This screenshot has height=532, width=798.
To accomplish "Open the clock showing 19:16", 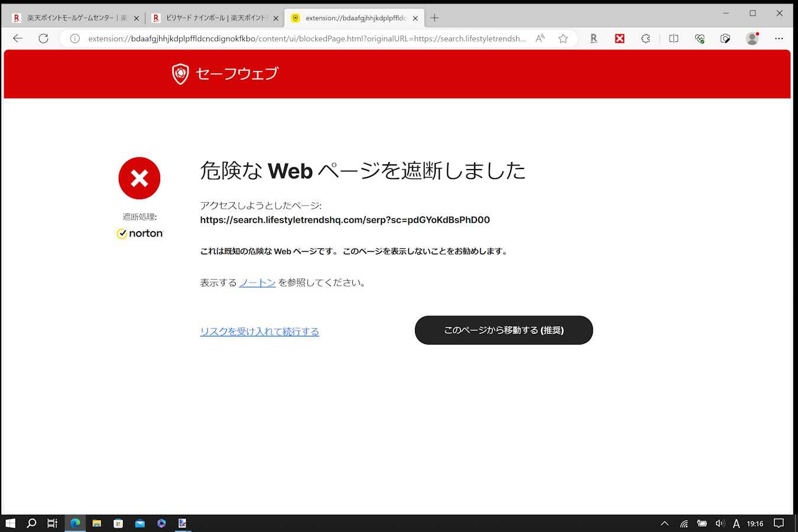I will click(x=755, y=523).
